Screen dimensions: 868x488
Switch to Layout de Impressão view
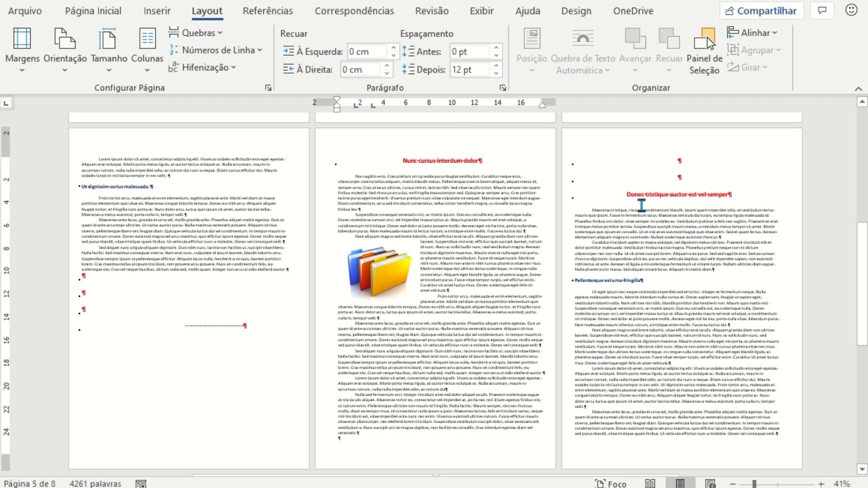click(680, 483)
